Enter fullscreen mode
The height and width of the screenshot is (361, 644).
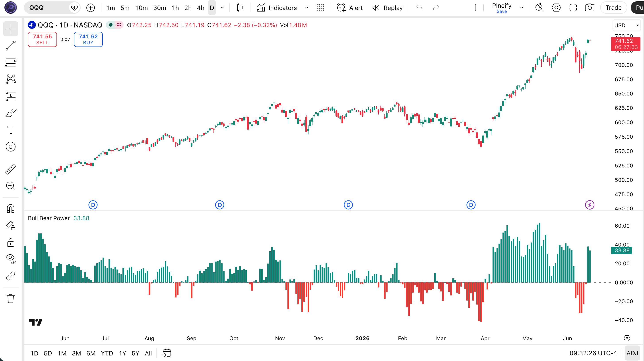(573, 8)
